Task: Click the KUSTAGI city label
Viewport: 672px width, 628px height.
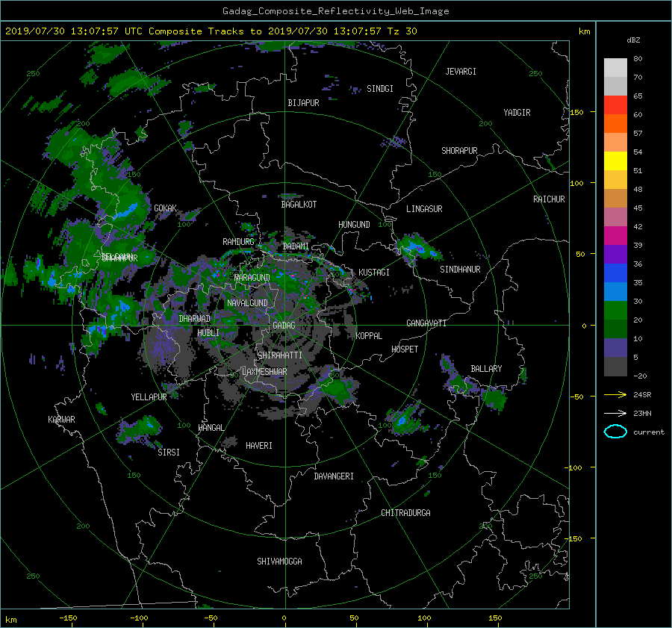Action: pos(374,273)
